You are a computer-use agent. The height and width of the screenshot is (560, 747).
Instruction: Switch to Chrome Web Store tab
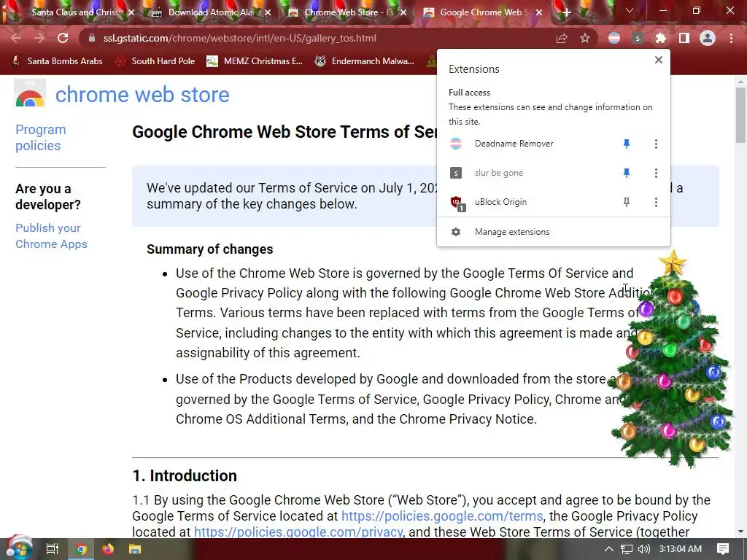click(x=347, y=12)
